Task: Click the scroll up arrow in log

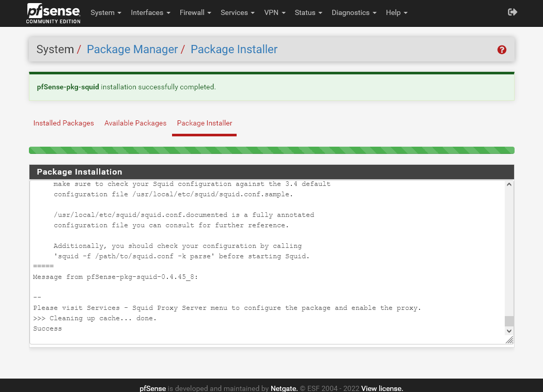Action: coord(509,185)
